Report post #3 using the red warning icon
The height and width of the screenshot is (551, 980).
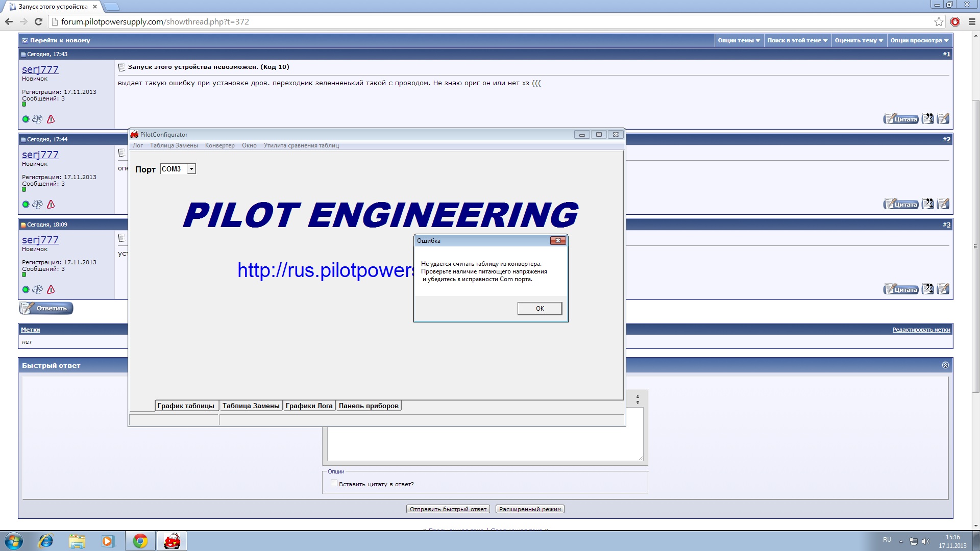click(x=51, y=289)
